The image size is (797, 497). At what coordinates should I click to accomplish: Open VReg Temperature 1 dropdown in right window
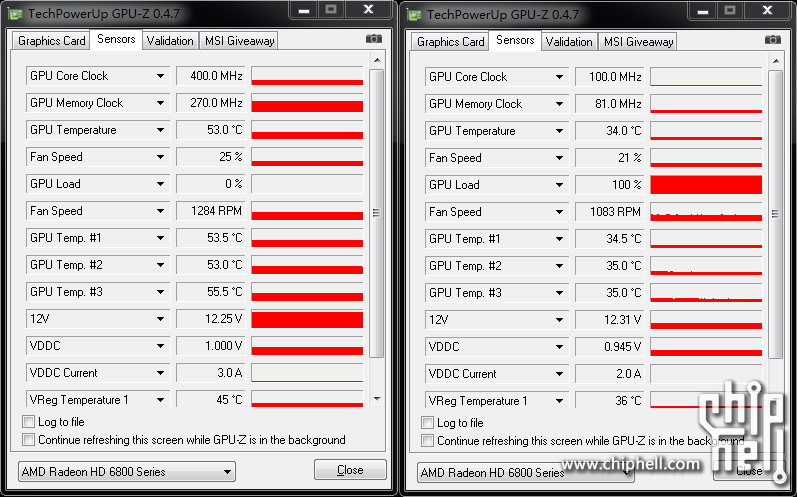click(559, 401)
